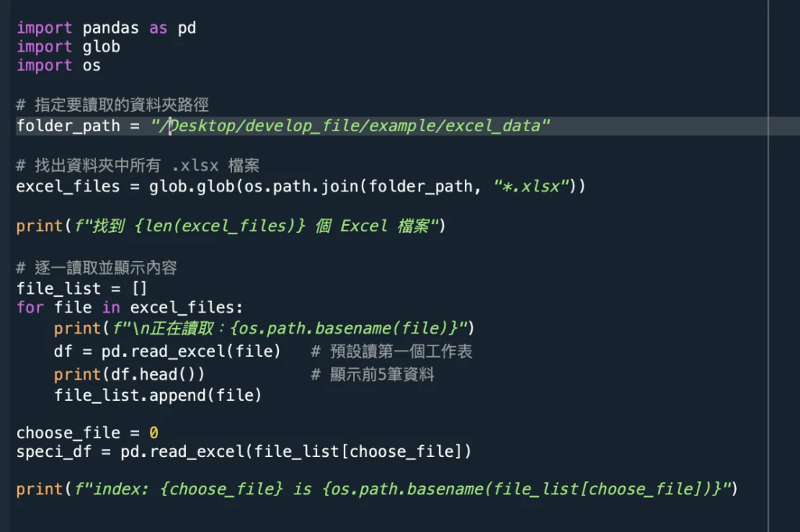This screenshot has width=800, height=532.
Task: Click the number 0 assigned to choose_file
Action: click(x=154, y=433)
